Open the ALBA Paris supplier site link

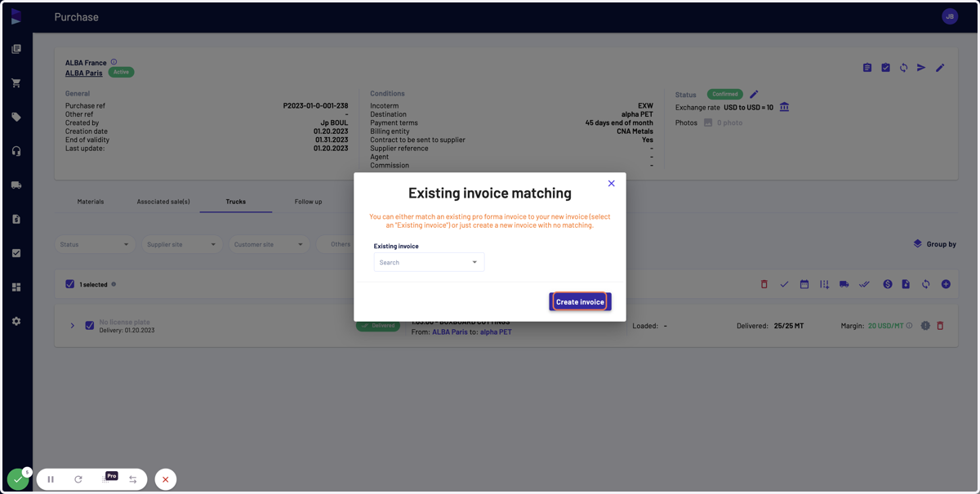coord(84,73)
